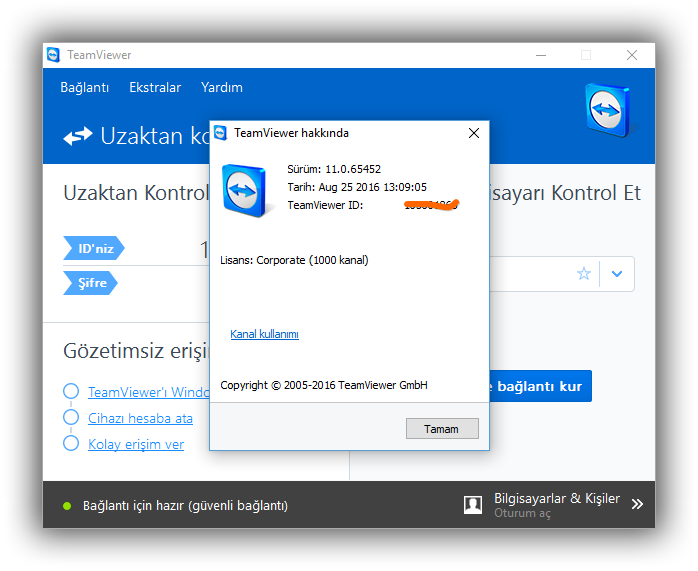Open the partner ID dropdown arrow
The width and height of the screenshot is (698, 571).
click(617, 274)
